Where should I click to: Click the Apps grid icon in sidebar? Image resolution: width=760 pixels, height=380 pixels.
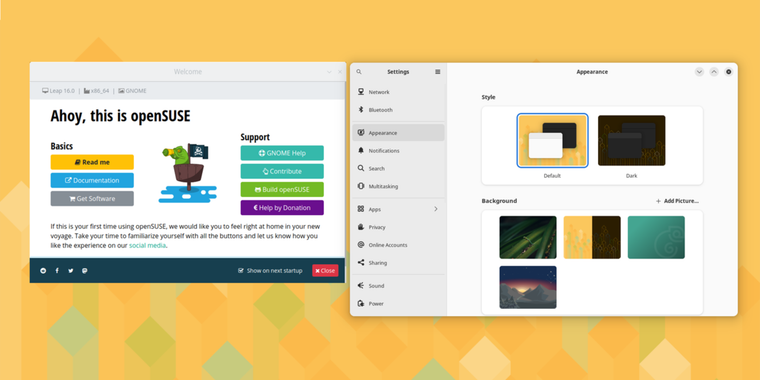pos(361,209)
